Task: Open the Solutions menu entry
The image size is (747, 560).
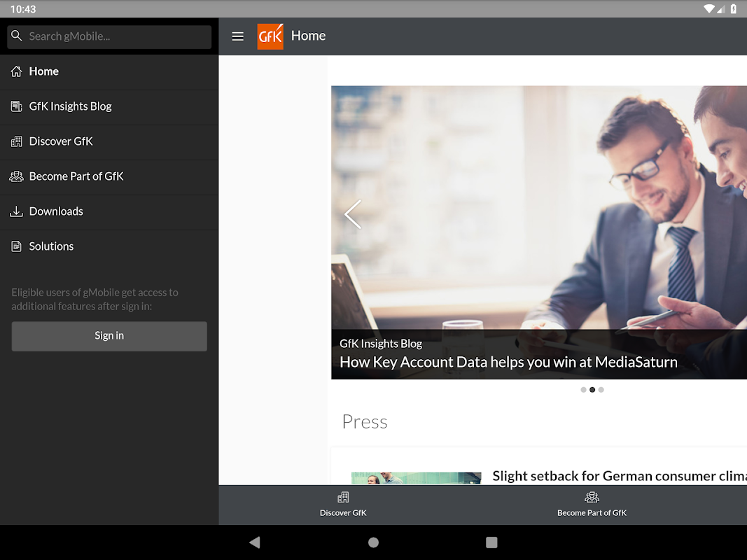Action: (109, 246)
